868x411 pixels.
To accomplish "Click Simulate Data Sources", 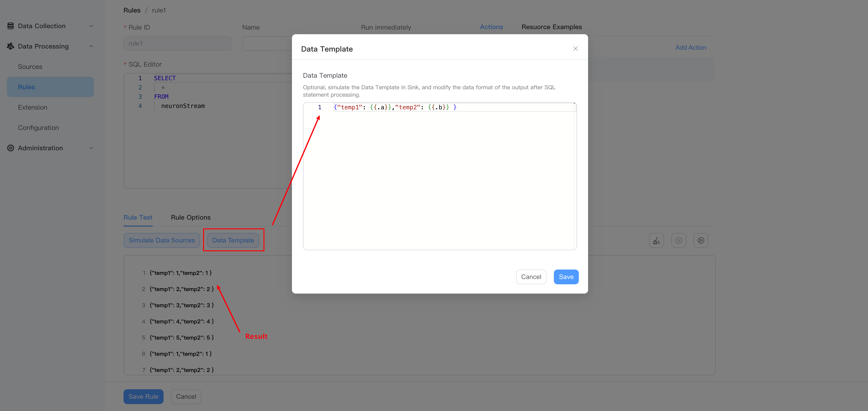I will tap(161, 240).
